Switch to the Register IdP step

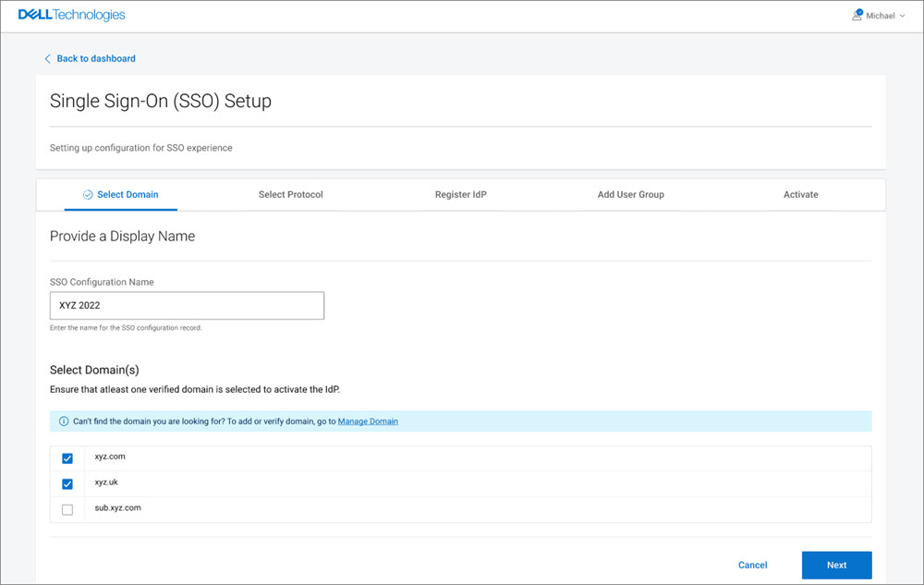click(460, 194)
